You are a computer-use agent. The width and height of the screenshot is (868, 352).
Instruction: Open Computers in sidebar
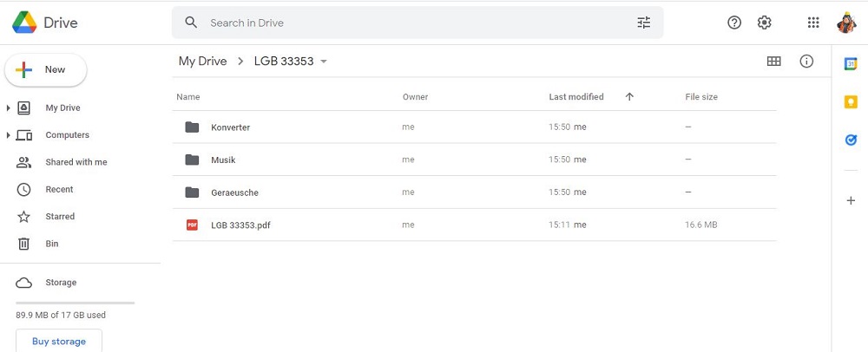tap(67, 135)
